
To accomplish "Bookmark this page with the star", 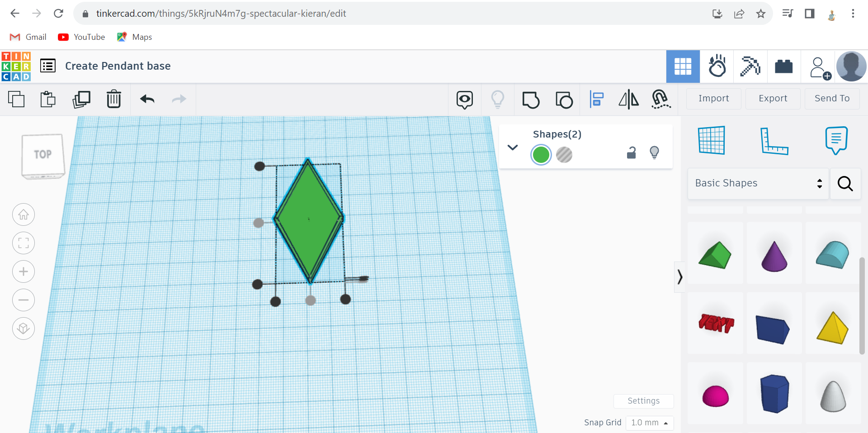I will pyautogui.click(x=761, y=14).
